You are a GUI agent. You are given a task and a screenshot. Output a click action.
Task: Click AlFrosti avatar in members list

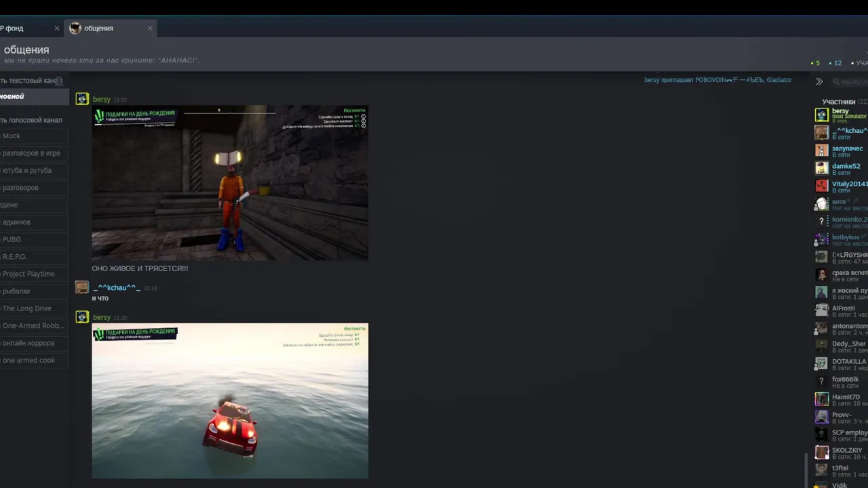point(821,310)
